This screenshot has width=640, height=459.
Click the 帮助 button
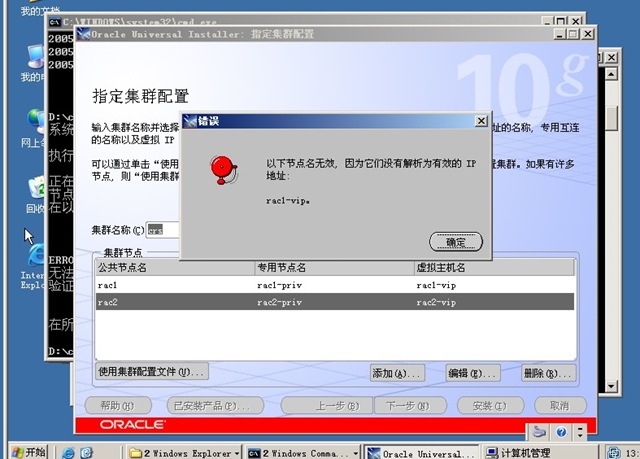(x=118, y=406)
